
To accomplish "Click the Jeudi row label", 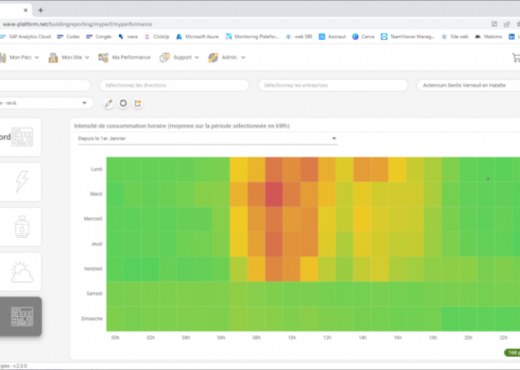I will pyautogui.click(x=96, y=244).
